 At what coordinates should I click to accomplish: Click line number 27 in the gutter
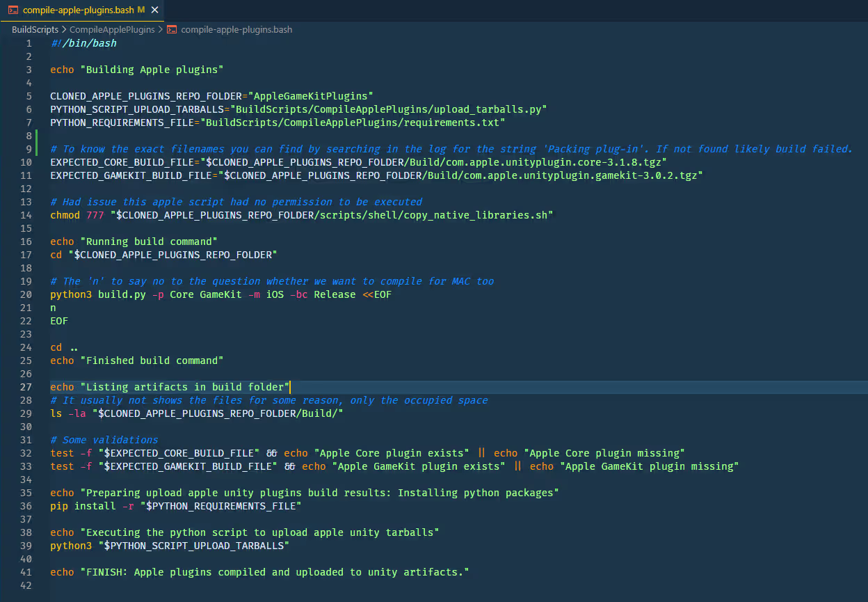(x=26, y=387)
